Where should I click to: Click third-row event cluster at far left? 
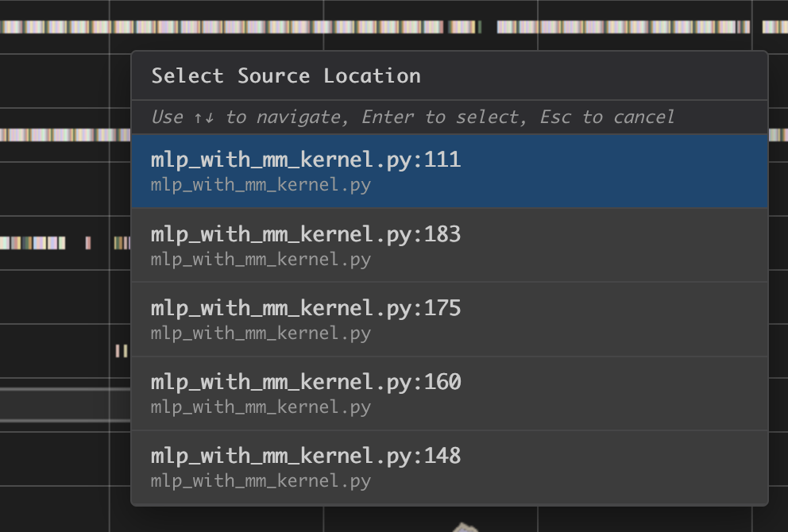tap(32, 243)
